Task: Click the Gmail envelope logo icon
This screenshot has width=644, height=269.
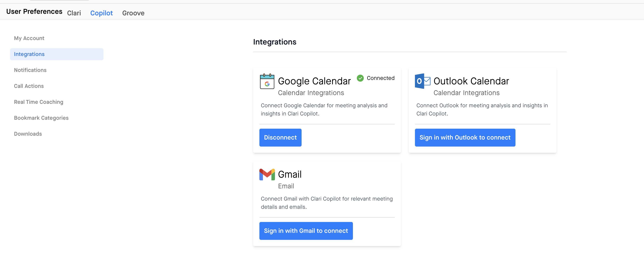Action: (267, 174)
